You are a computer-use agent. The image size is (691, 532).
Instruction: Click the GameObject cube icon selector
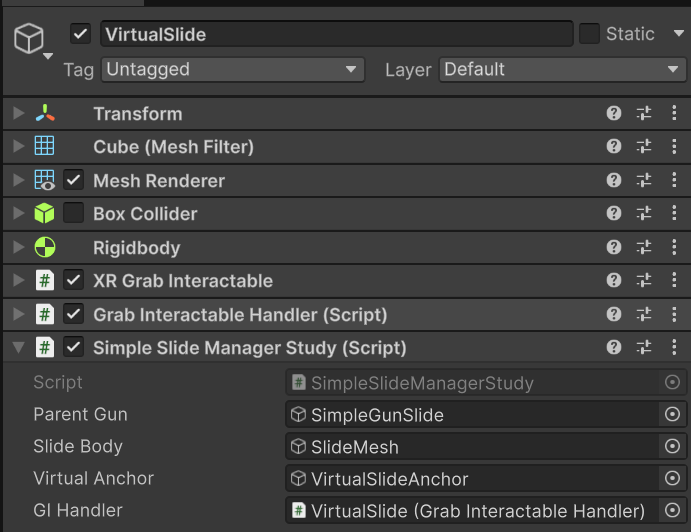pyautogui.click(x=30, y=40)
